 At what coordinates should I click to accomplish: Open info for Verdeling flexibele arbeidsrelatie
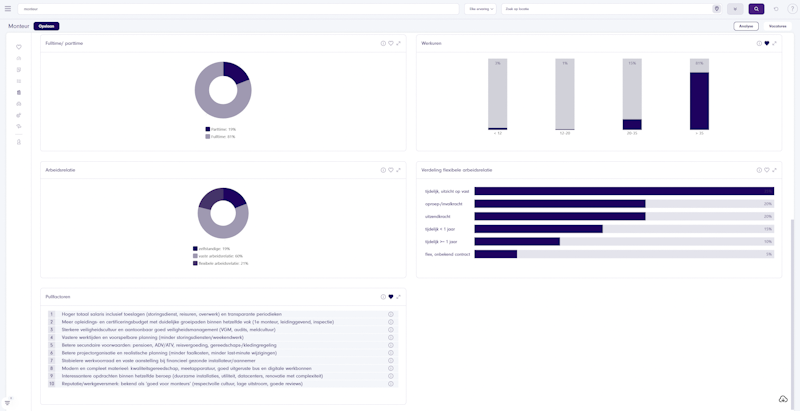759,170
